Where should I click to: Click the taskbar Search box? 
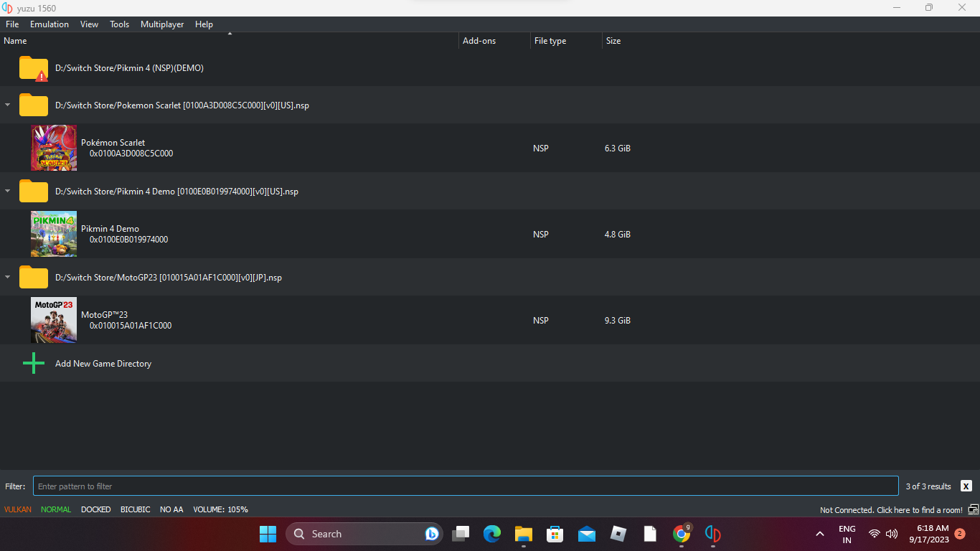(364, 534)
